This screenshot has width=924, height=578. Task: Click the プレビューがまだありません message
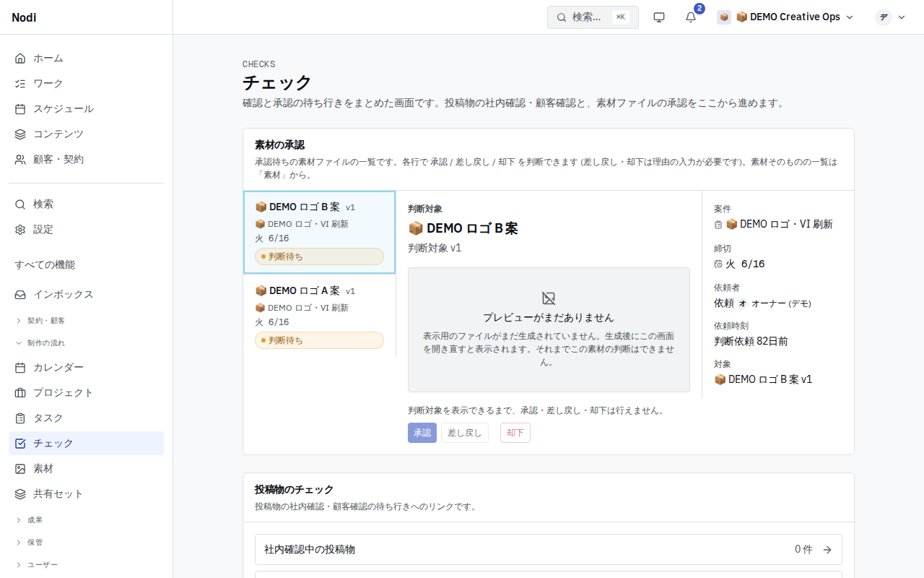point(549,317)
